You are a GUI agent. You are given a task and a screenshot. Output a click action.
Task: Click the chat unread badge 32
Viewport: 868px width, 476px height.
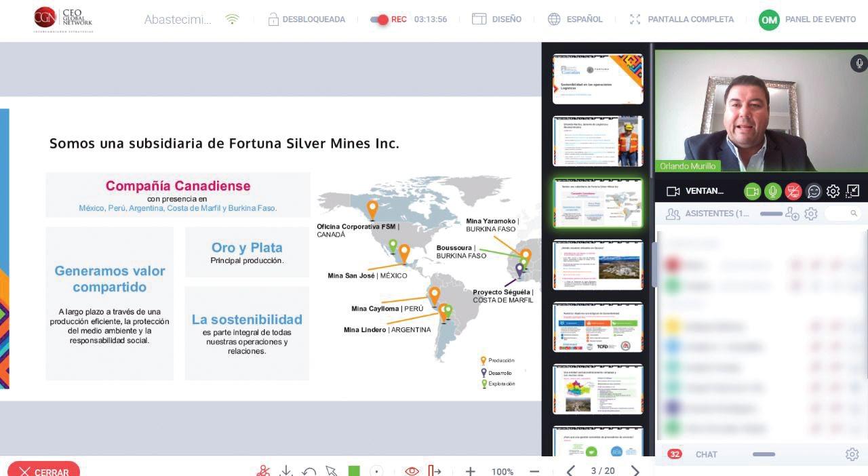click(x=674, y=454)
